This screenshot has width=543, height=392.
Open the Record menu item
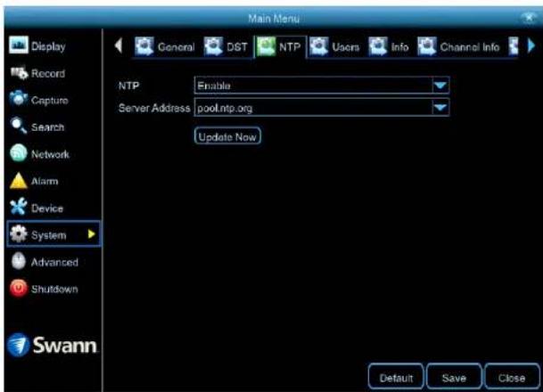click(48, 73)
